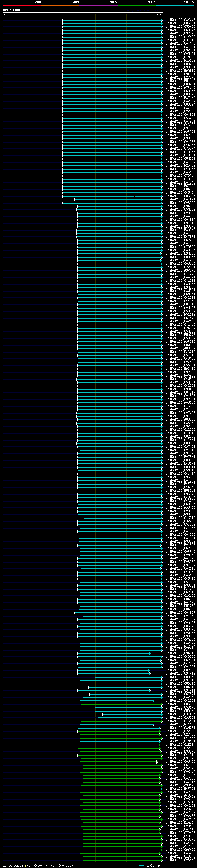Select the UniRef100_C0PR48 label

click(180, 551)
